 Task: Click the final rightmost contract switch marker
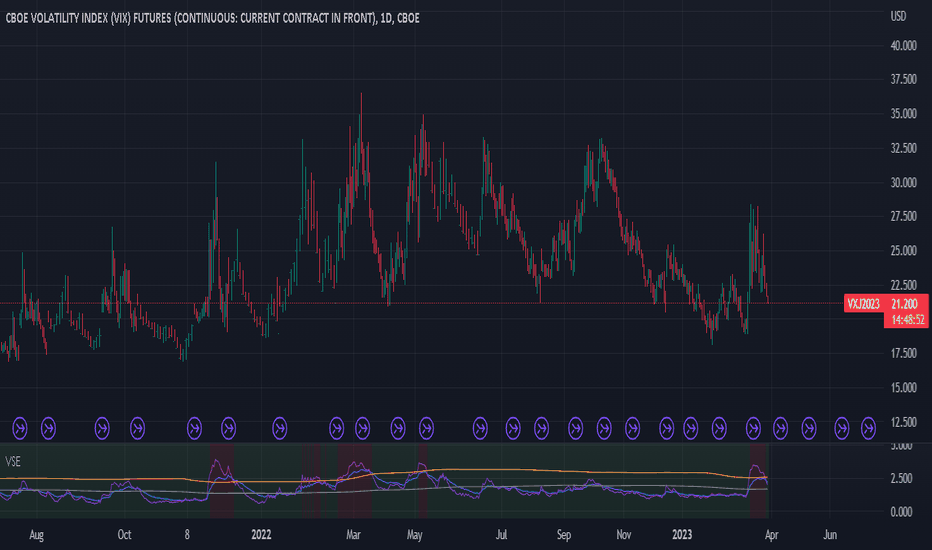coord(868,428)
